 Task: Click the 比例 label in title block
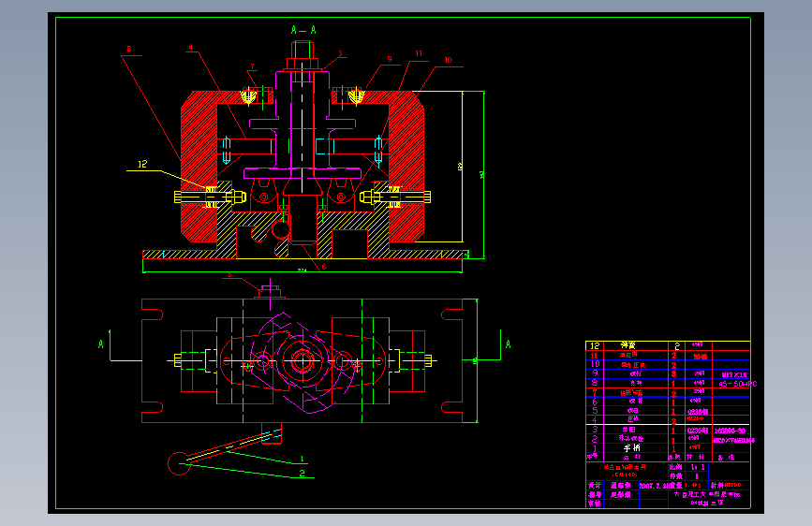click(x=676, y=467)
